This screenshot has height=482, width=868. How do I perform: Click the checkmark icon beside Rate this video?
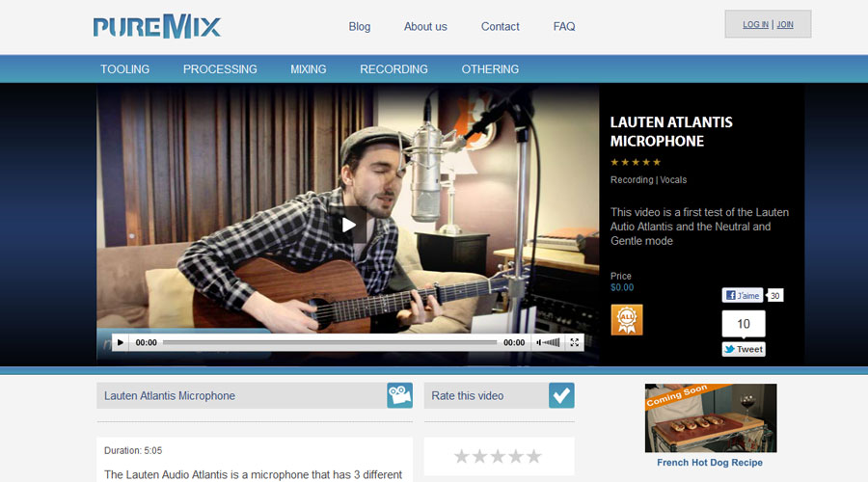click(x=561, y=395)
